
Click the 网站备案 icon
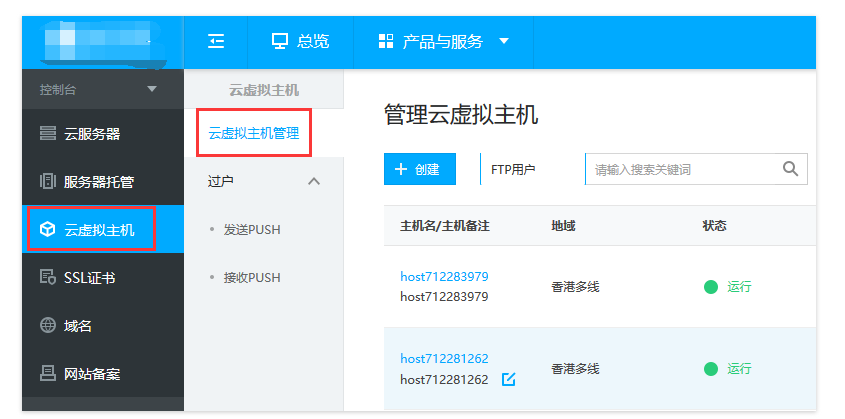[x=48, y=373]
